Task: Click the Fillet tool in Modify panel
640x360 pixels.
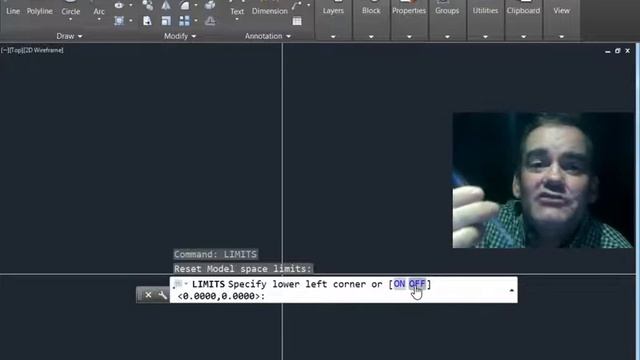Action: [x=184, y=5]
